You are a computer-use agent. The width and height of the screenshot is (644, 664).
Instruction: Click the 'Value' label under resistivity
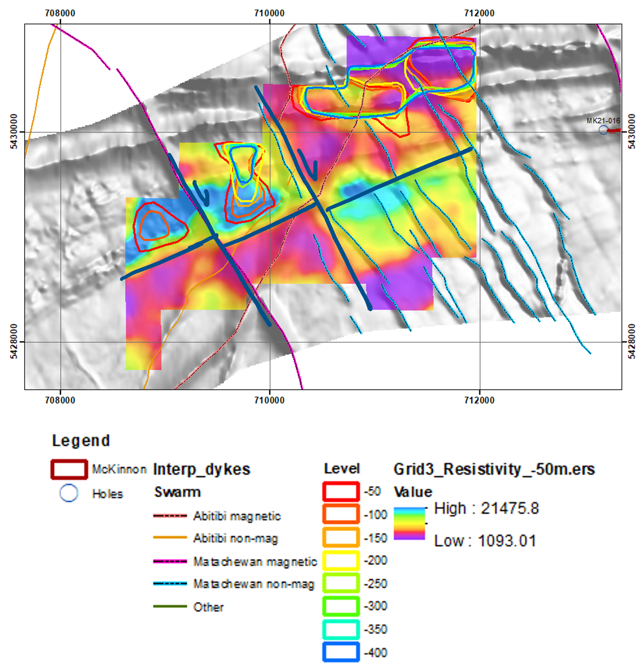413,492
